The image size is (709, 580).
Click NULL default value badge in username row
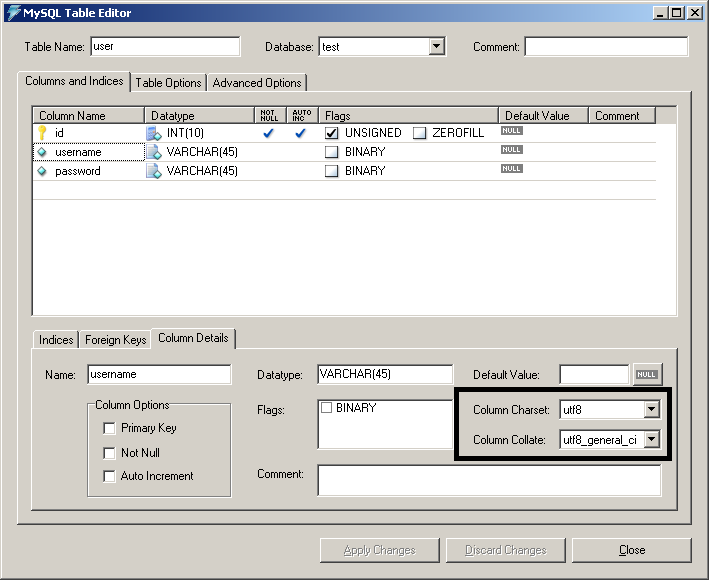(x=512, y=150)
